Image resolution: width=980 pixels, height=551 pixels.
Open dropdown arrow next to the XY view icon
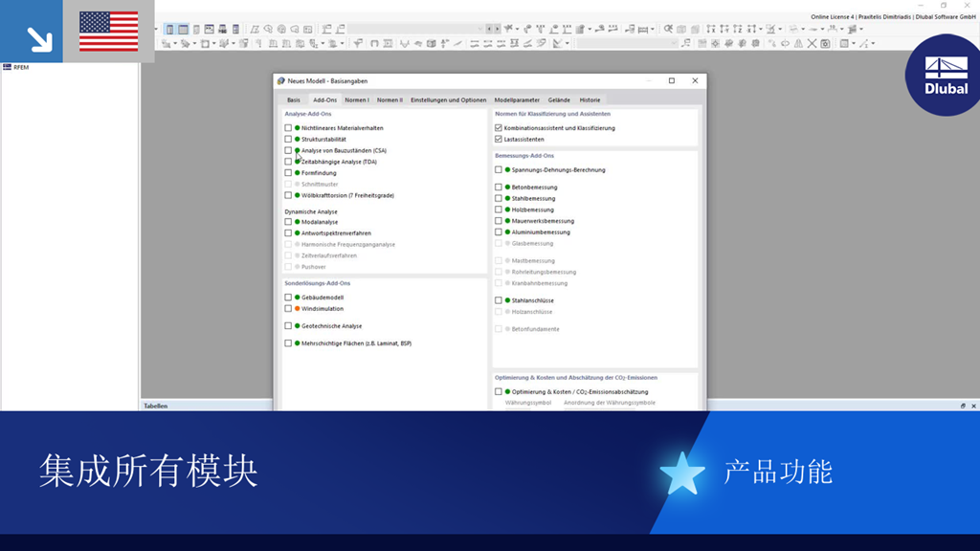tap(761, 29)
